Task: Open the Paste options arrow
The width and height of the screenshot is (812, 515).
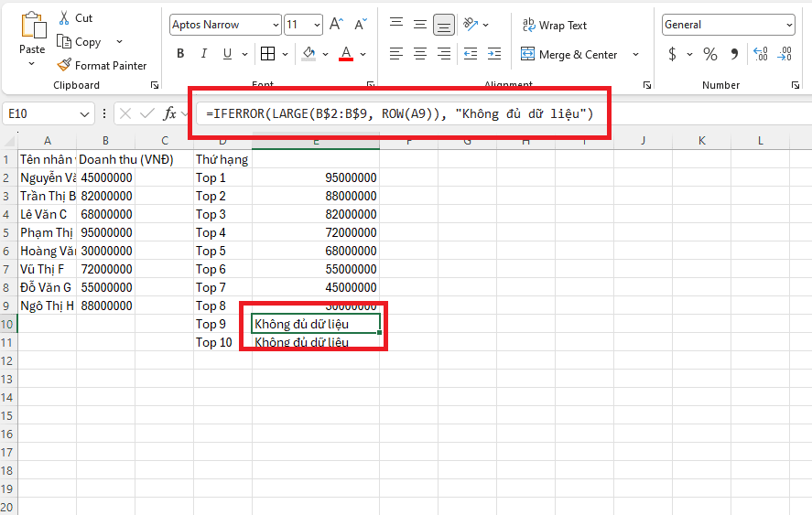Action: click(32, 64)
